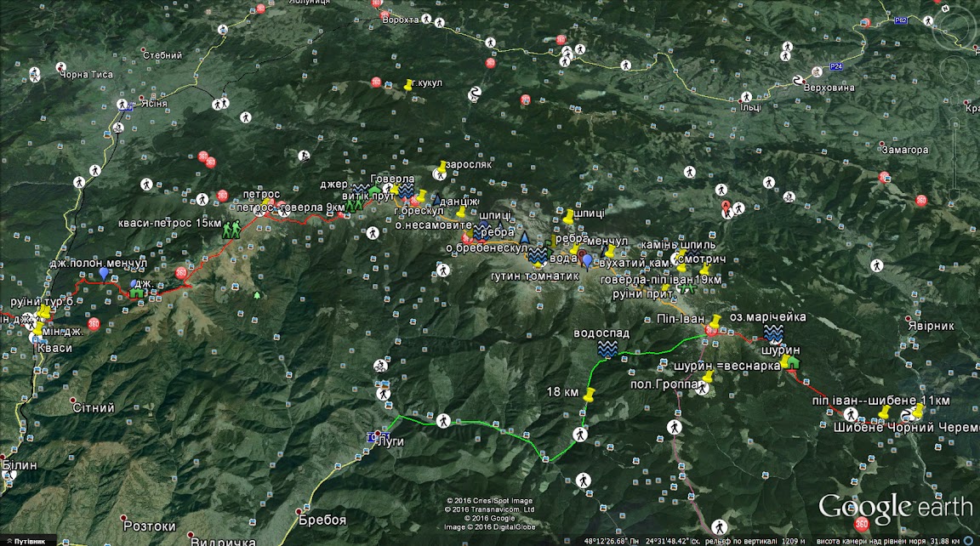This screenshot has width=980, height=546.
Task: Click the red A balloon marker
Action: pyautogui.click(x=726, y=206)
